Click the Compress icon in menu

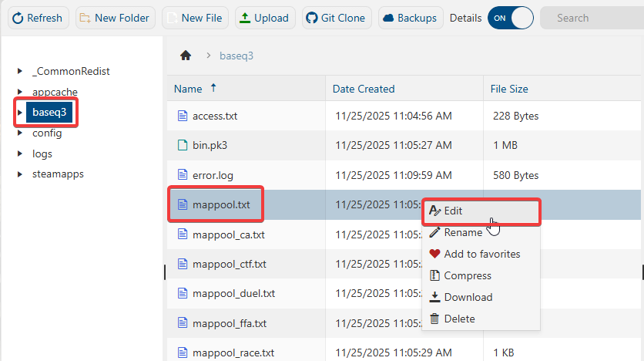click(x=434, y=275)
